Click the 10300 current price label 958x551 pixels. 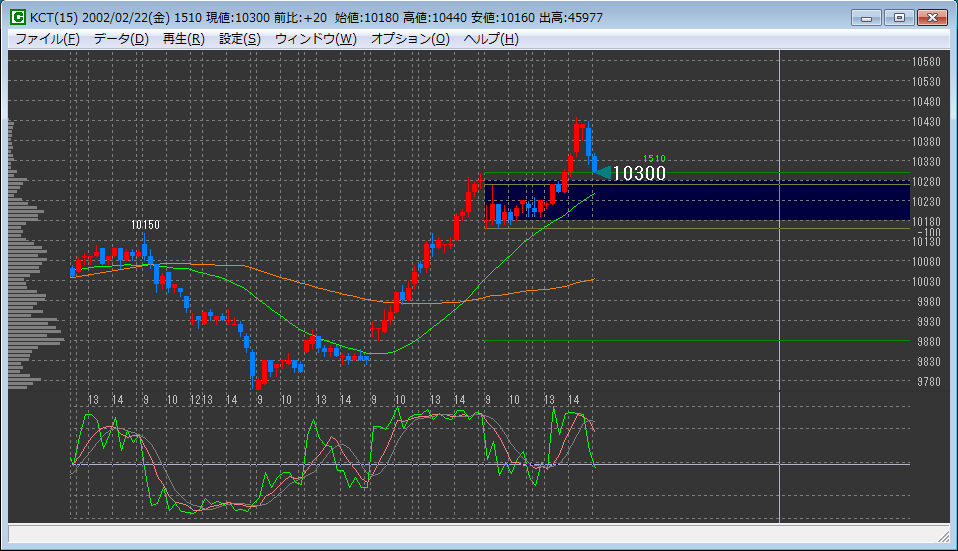[639, 173]
